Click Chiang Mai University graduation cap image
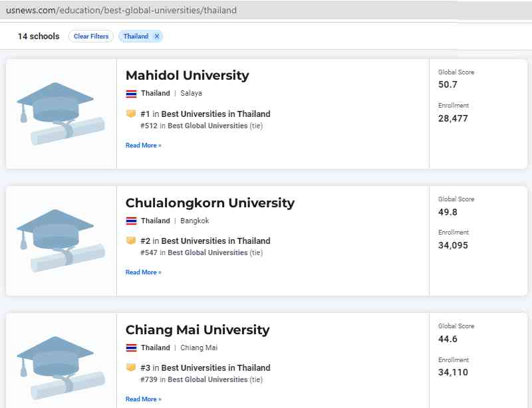Viewport: 532px width, 408px height. [x=61, y=367]
